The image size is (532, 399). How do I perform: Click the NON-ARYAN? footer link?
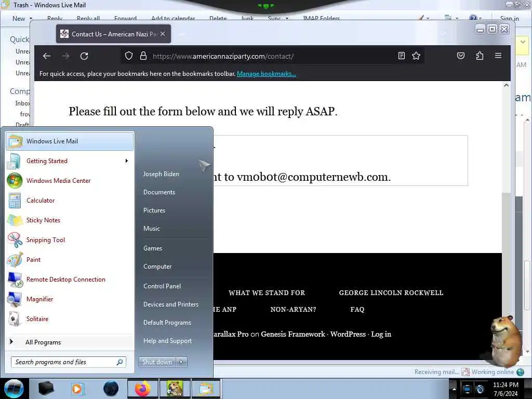tap(293, 310)
